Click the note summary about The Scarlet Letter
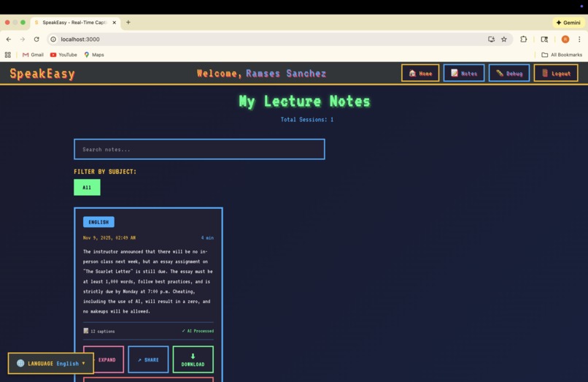This screenshot has height=382, width=588. 148,281
